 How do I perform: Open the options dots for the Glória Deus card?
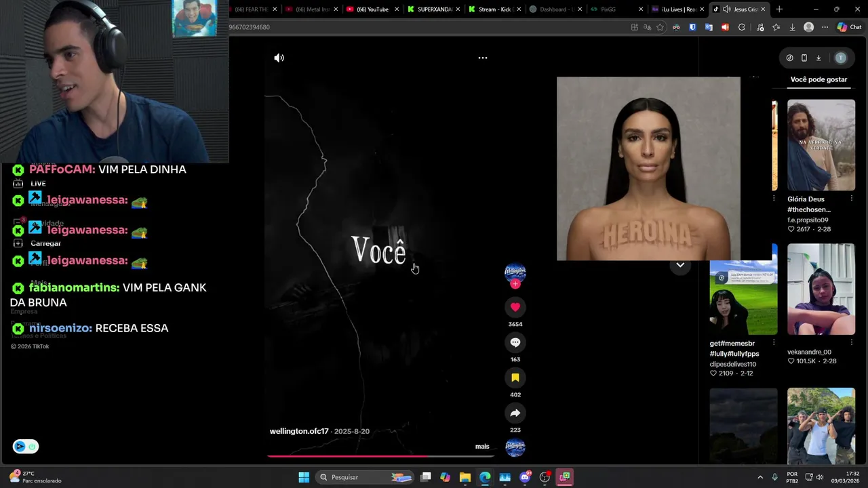click(852, 199)
